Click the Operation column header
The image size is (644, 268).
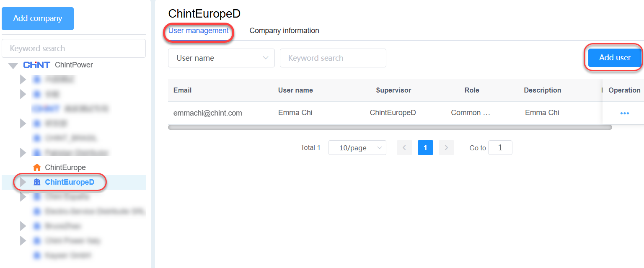tap(624, 90)
